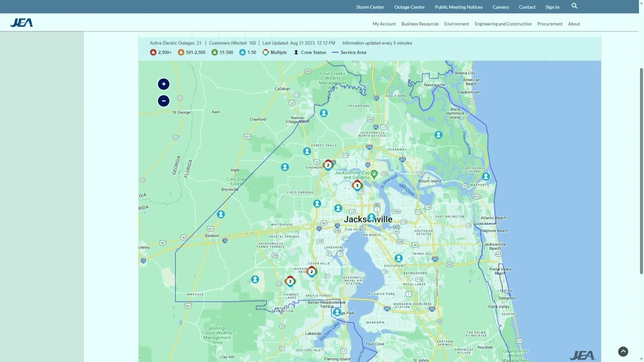Viewport: 644px width, 362px height.
Task: Click the zoom out button on the map
Action: pos(164,101)
